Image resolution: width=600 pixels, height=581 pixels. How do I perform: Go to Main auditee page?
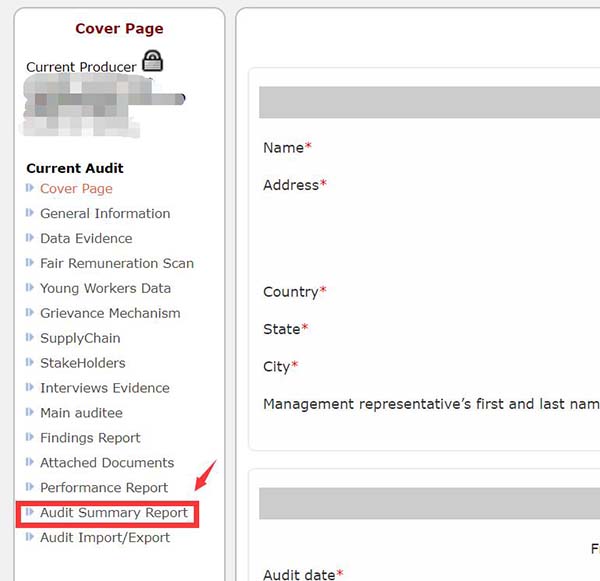point(81,413)
